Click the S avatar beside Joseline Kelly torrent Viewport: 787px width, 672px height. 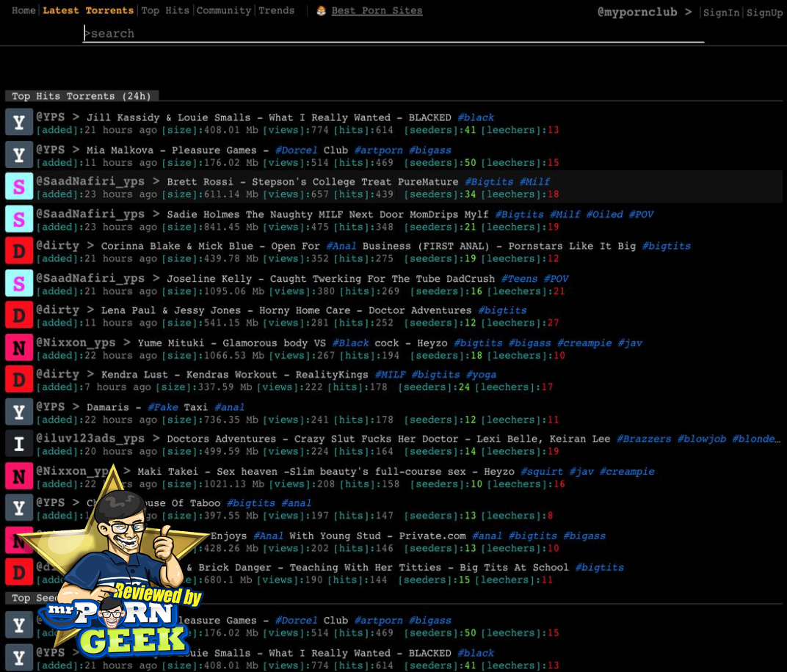19,283
